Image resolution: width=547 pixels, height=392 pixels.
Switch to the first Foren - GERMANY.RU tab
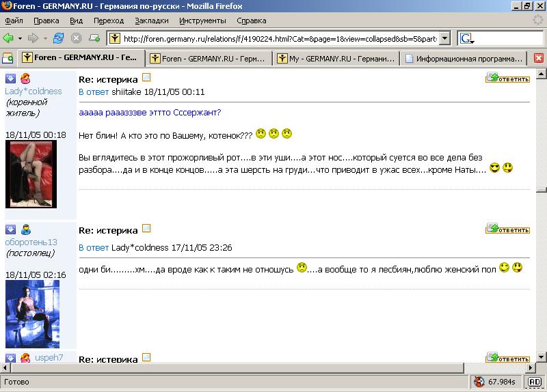coord(81,58)
